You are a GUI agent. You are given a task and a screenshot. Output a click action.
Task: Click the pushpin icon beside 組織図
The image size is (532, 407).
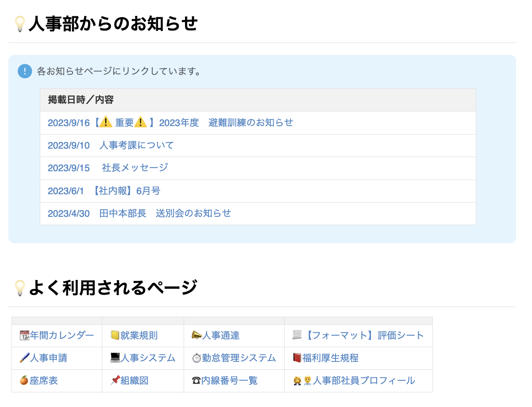pos(115,381)
